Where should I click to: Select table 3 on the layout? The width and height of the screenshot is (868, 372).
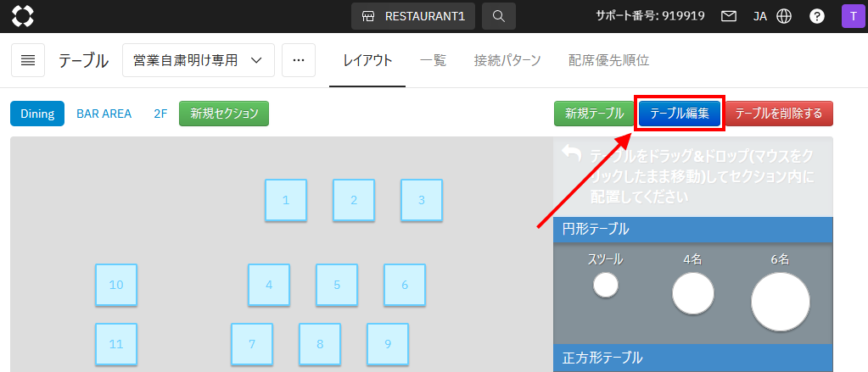click(x=421, y=200)
